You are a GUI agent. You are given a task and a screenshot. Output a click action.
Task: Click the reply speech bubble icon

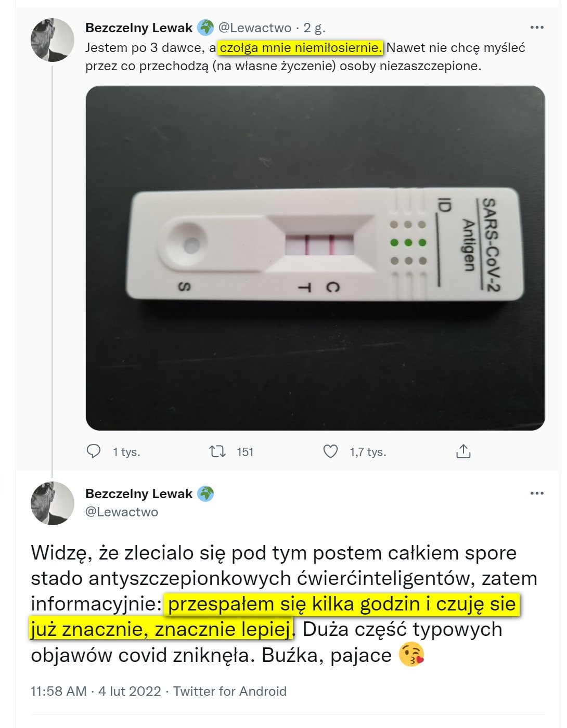click(94, 451)
